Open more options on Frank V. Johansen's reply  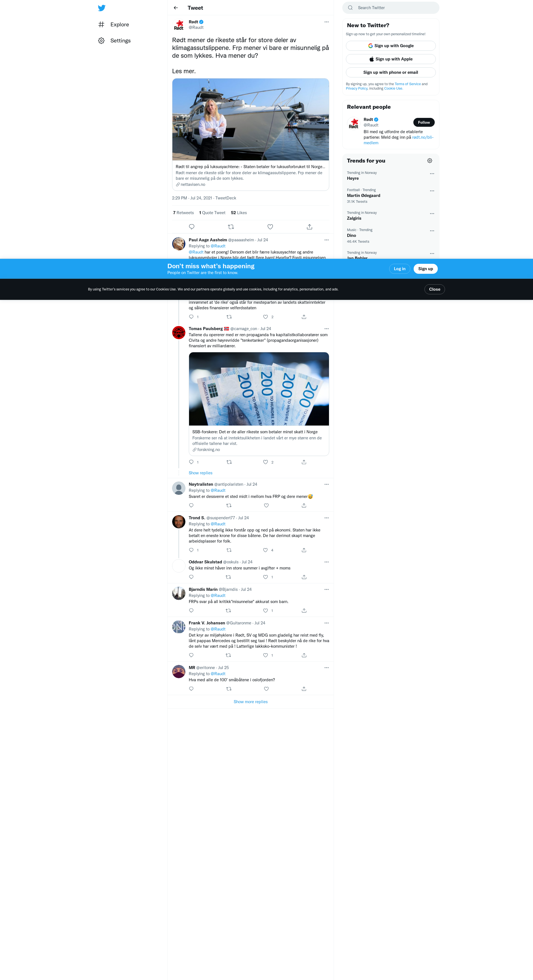326,623
